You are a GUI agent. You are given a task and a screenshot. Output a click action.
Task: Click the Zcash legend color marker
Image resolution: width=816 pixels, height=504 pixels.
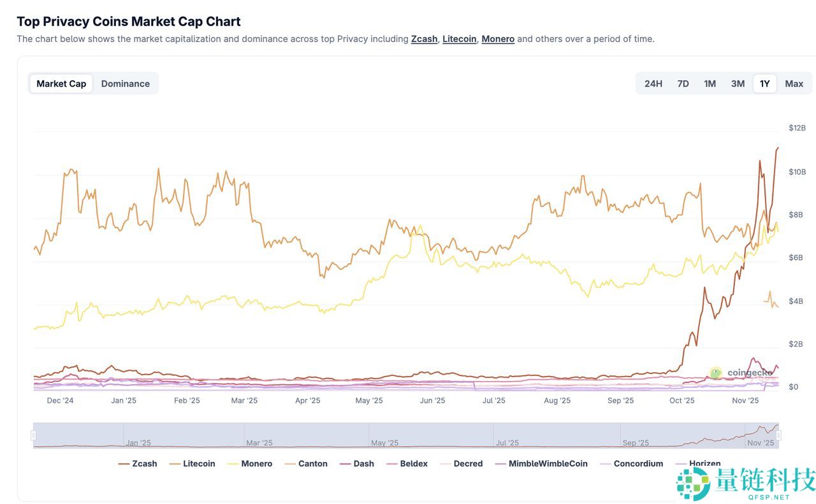124,463
